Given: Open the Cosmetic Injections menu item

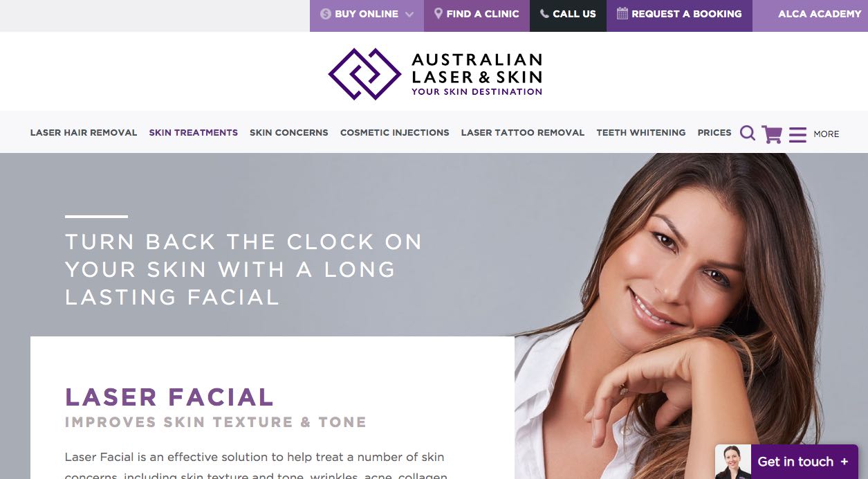Looking at the screenshot, I should coord(394,132).
